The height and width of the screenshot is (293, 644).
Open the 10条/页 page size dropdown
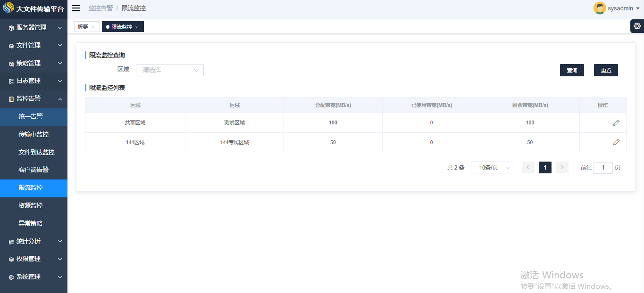[x=492, y=168]
